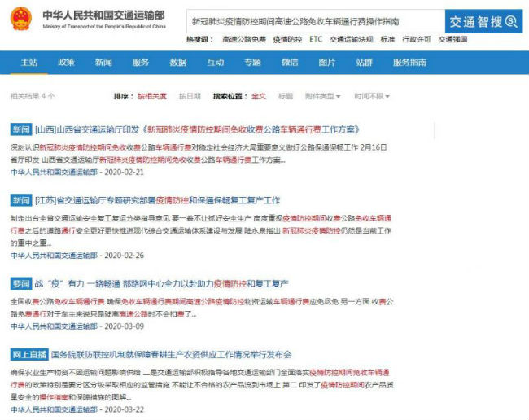This screenshot has height=420, width=529.
Task: Click the search query input field
Action: [x=316, y=22]
